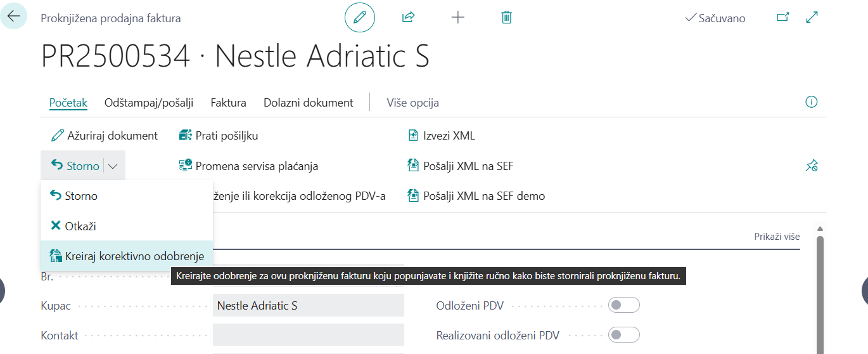Click the pencil edit icon

pyautogui.click(x=360, y=18)
